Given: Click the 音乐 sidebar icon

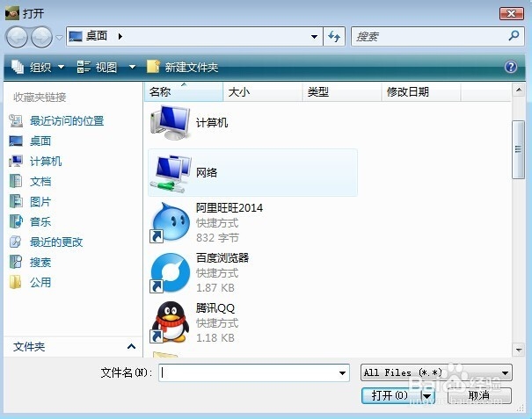Looking at the screenshot, I should [16, 221].
